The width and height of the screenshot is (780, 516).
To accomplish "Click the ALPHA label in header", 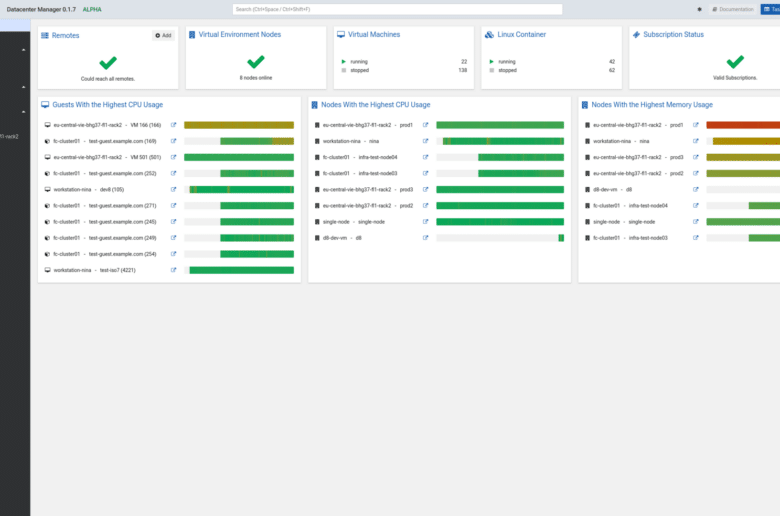I will coord(92,9).
